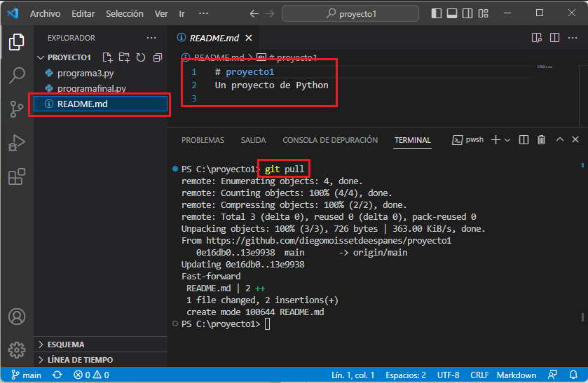Open the terminal launch profile dropdown

(507, 140)
